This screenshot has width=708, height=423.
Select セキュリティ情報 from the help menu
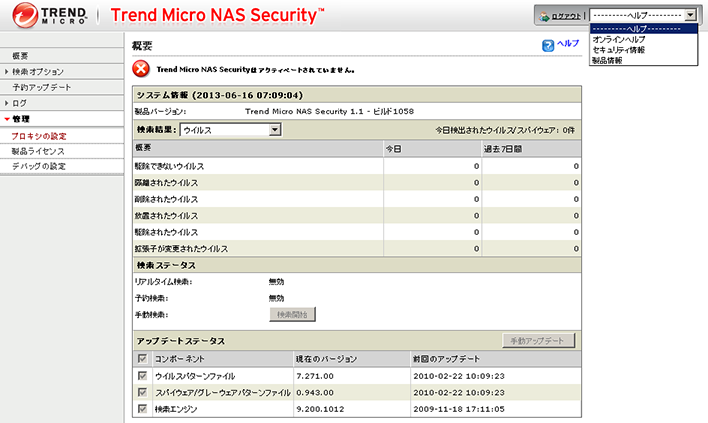tap(619, 50)
